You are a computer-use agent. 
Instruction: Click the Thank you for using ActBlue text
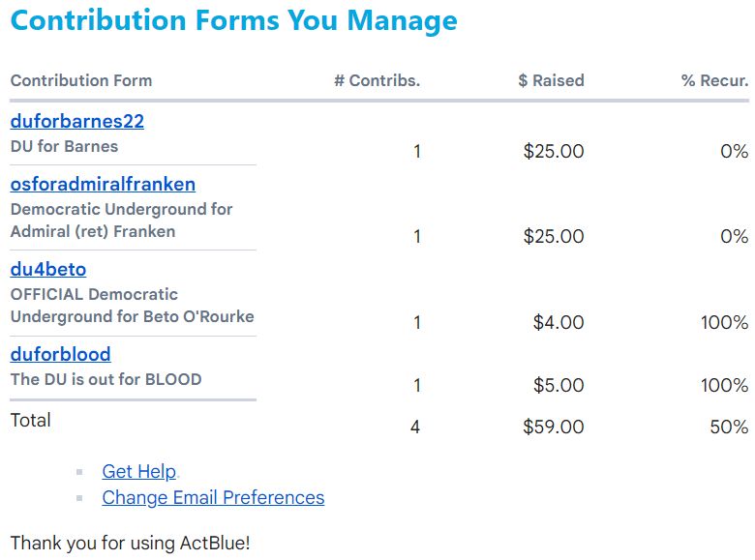[130, 543]
